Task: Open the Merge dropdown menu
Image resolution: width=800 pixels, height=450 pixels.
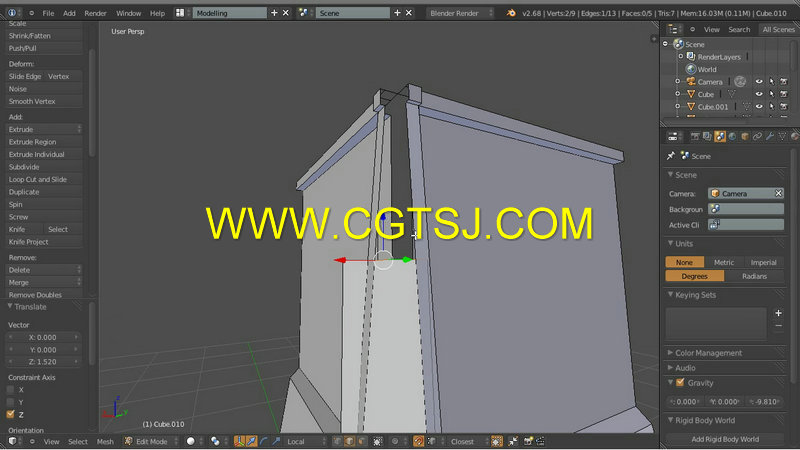Action: tap(44, 282)
